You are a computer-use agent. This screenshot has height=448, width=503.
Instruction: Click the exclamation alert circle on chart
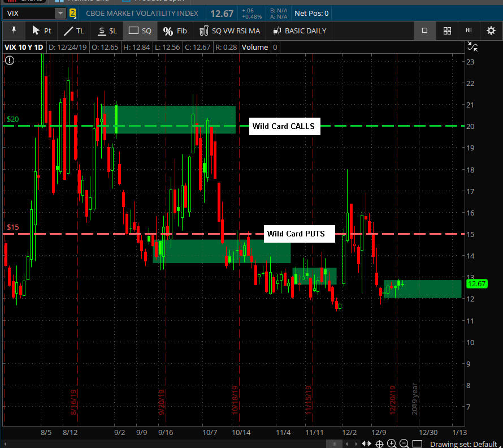click(x=10, y=61)
